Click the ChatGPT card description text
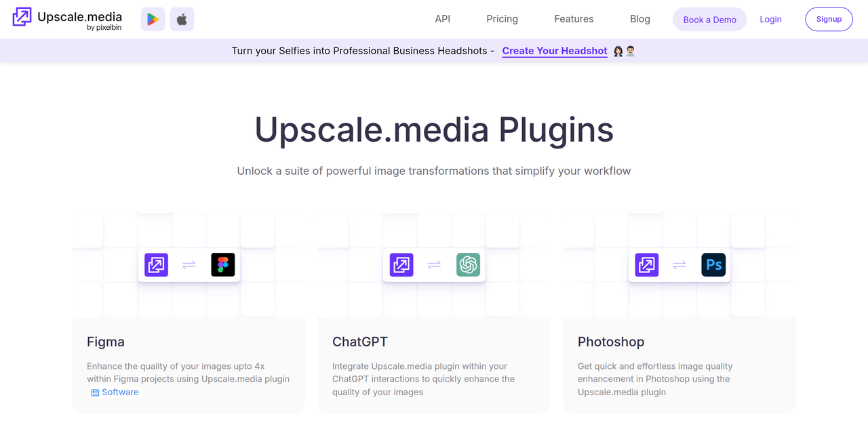Image resolution: width=868 pixels, height=425 pixels. tap(423, 379)
